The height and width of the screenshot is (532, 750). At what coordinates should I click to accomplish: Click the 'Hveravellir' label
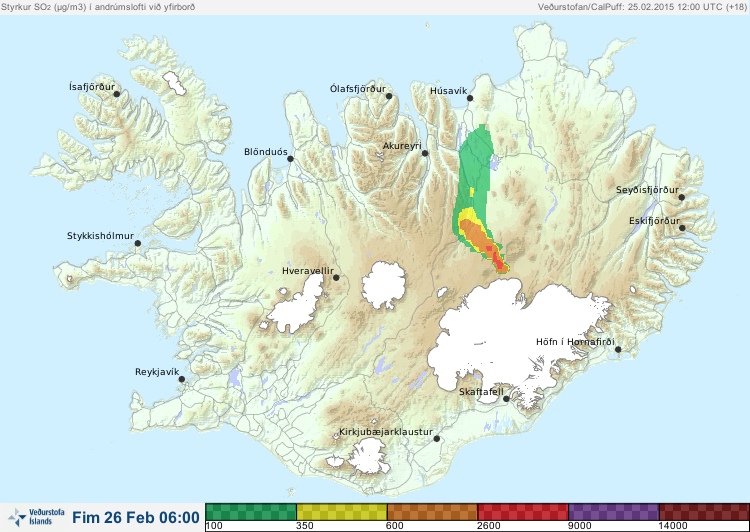click(308, 271)
